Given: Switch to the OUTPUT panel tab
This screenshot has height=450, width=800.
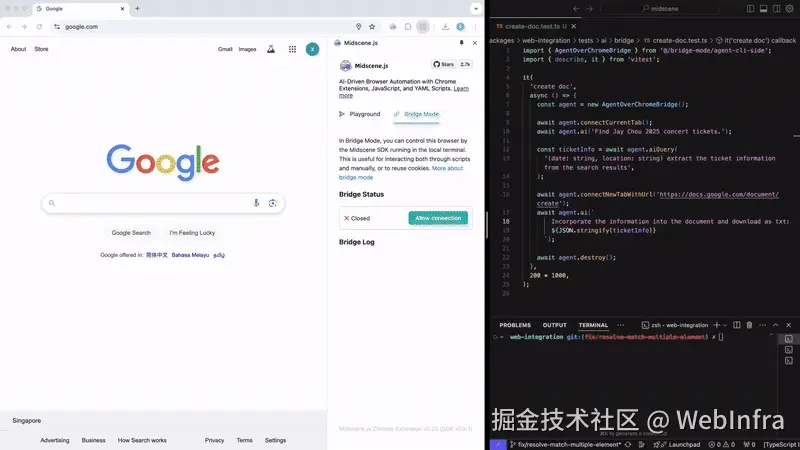Looking at the screenshot, I should 555,325.
